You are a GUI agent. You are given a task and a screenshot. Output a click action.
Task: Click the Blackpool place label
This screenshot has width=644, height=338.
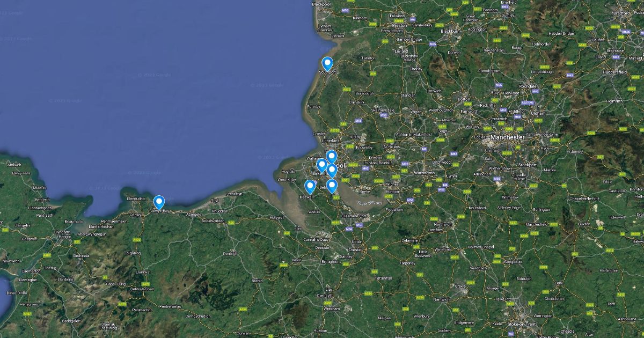(x=321, y=4)
